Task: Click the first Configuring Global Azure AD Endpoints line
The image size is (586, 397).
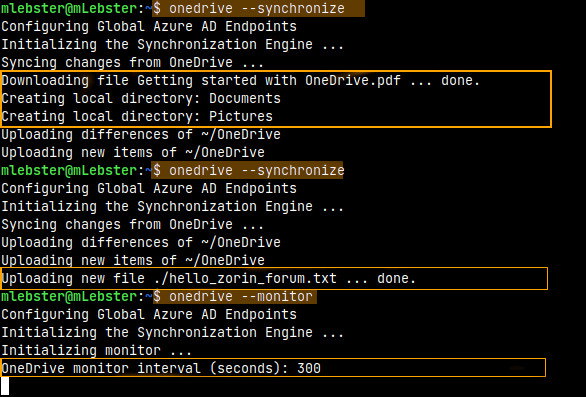Action: point(149,27)
